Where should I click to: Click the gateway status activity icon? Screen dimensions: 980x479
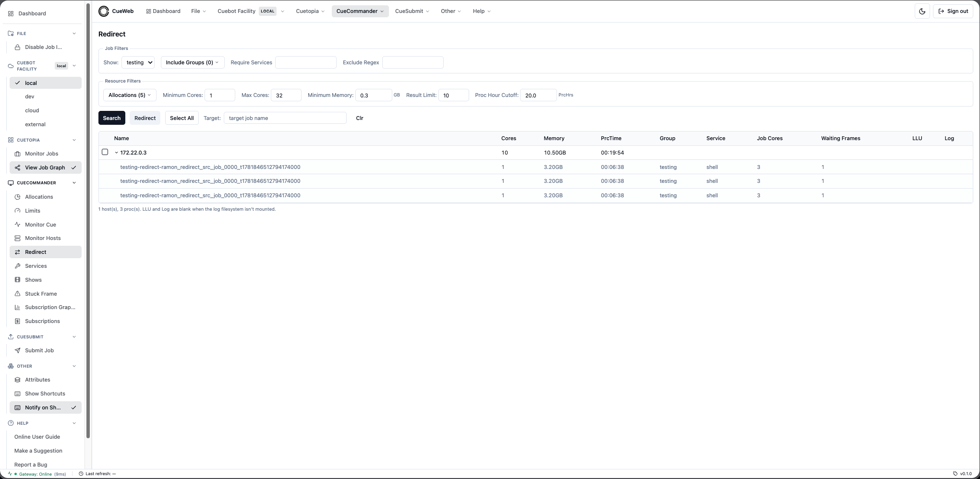[x=10, y=474]
